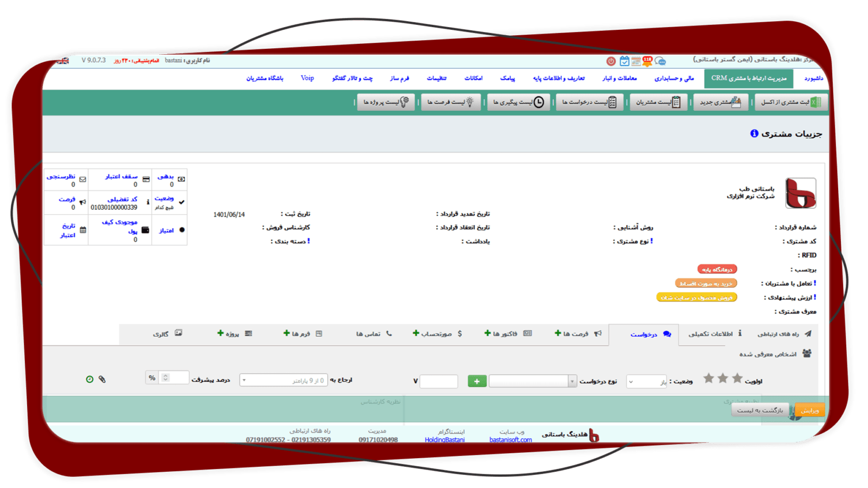Screen dimensions: 868x488
Task: Open لیست پروژه ها toolbar button
Action: tap(386, 102)
